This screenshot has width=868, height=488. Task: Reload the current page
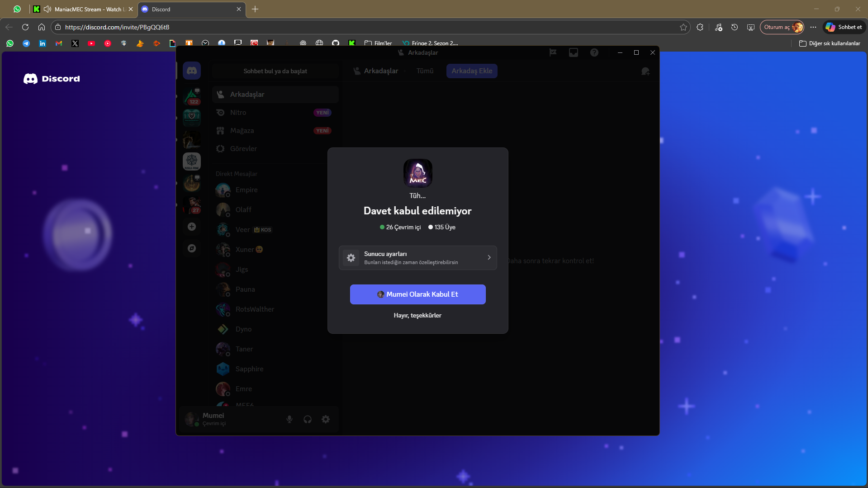(25, 27)
